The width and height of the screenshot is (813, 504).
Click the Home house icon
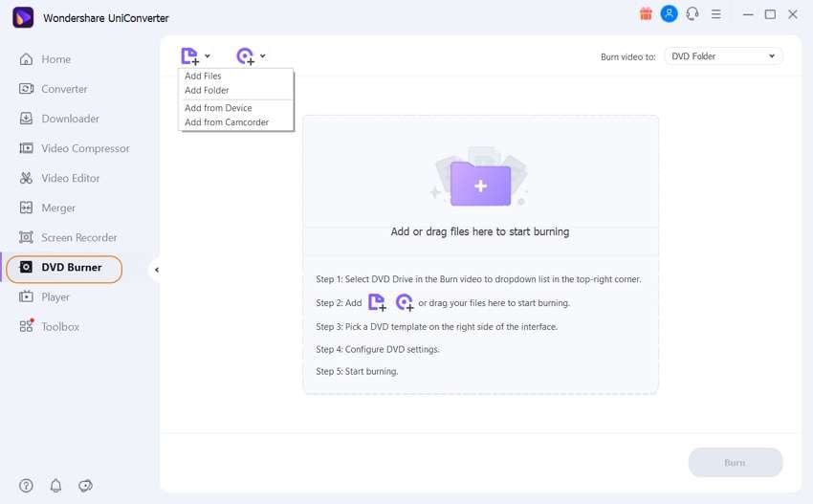point(26,59)
